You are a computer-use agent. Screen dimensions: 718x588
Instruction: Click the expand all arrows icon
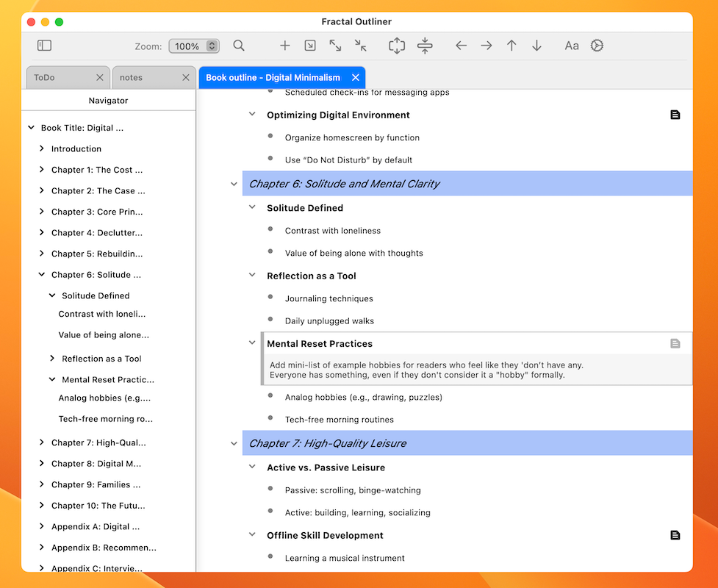point(335,46)
